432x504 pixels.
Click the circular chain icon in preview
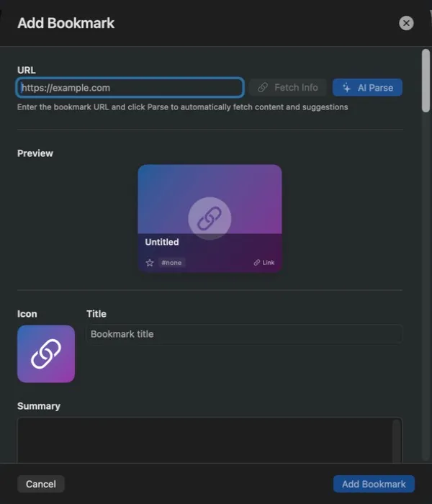pos(210,218)
